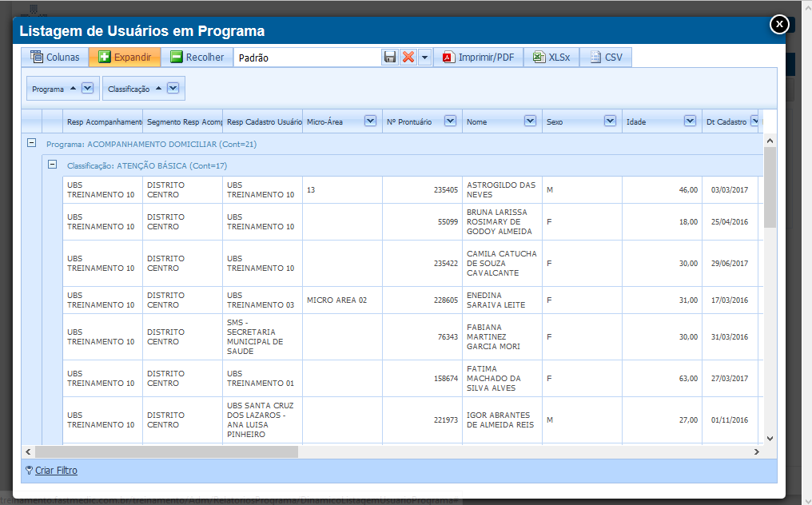Screen dimensions: 812x505
Task: Click prontuário number 228605
Action: point(445,300)
